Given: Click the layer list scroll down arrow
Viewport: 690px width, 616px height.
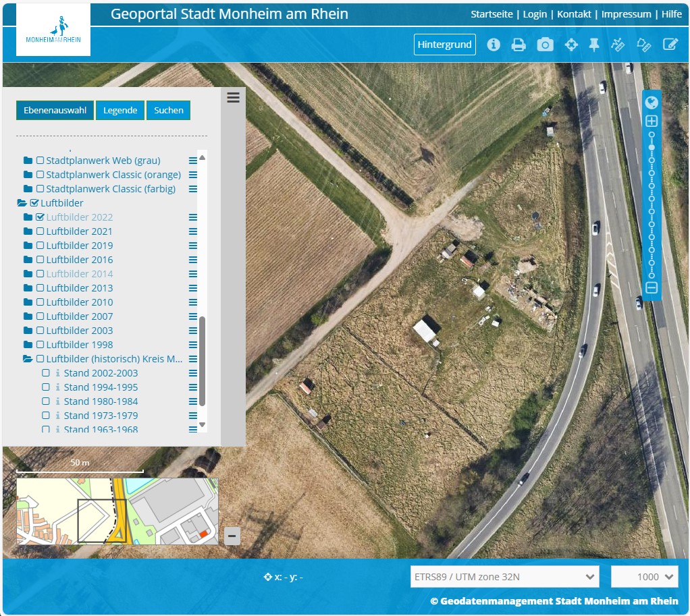Looking at the screenshot, I should pyautogui.click(x=203, y=425).
